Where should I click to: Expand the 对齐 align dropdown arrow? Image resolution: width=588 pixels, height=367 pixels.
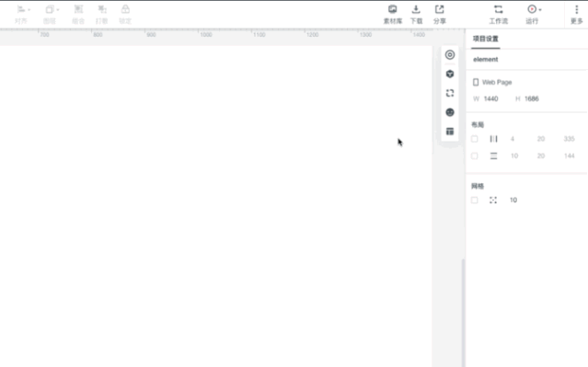(29, 10)
